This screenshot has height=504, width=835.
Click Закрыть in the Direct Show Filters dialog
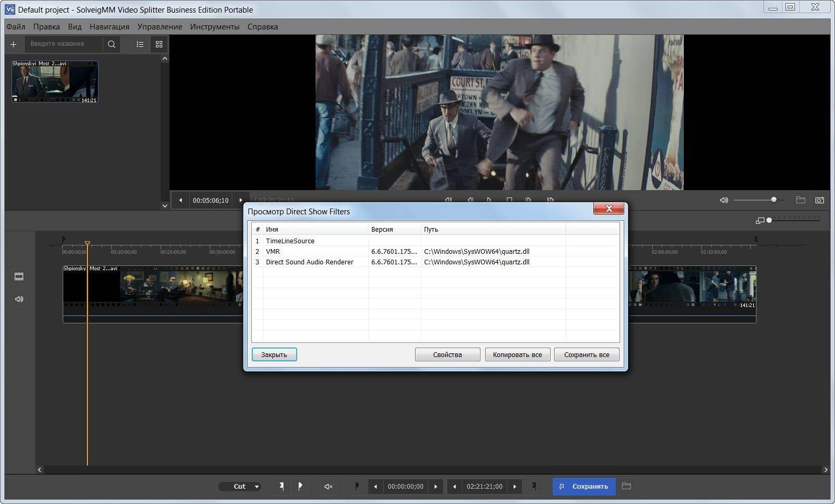click(274, 354)
